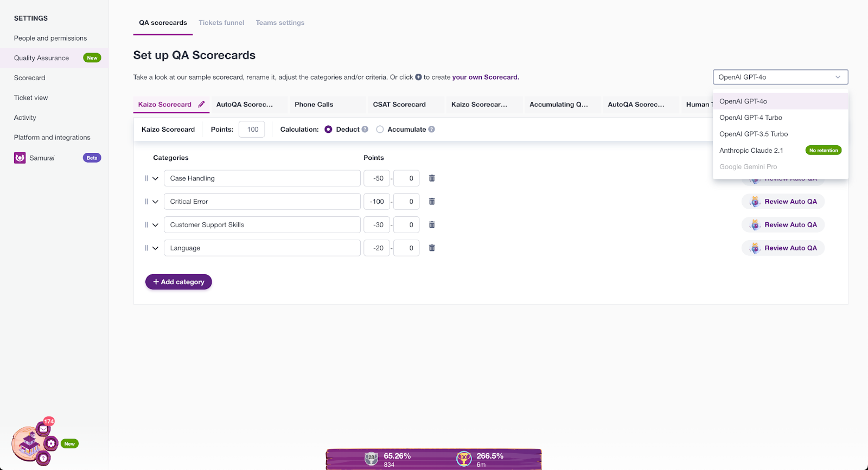The width and height of the screenshot is (868, 470).
Task: Delete the Language category
Action: coord(432,248)
